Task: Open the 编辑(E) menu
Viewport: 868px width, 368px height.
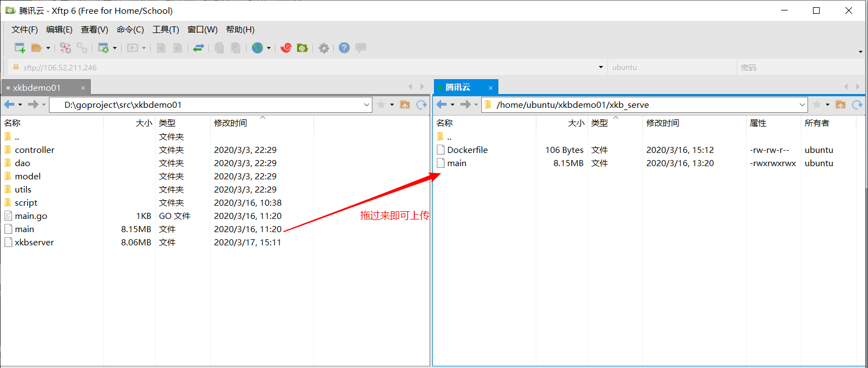Action: coord(59,30)
